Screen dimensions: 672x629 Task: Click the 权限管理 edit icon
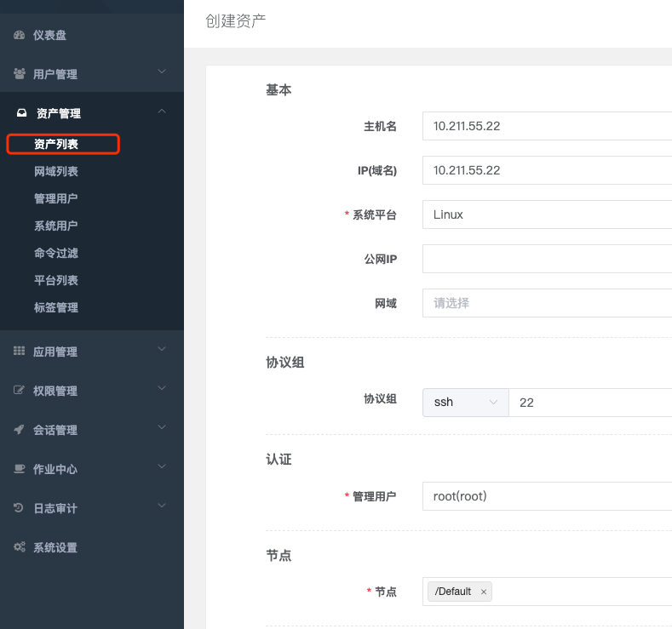click(19, 390)
